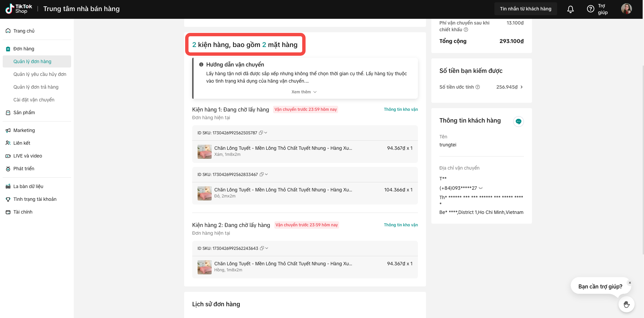This screenshot has width=644, height=318.
Task: Expand Xem thêm shipping guide
Action: tap(304, 92)
